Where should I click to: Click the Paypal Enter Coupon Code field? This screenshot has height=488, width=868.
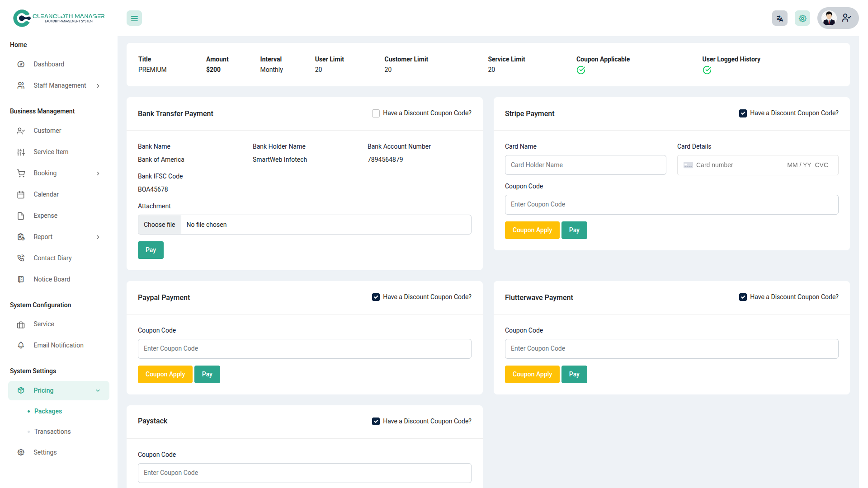click(304, 349)
